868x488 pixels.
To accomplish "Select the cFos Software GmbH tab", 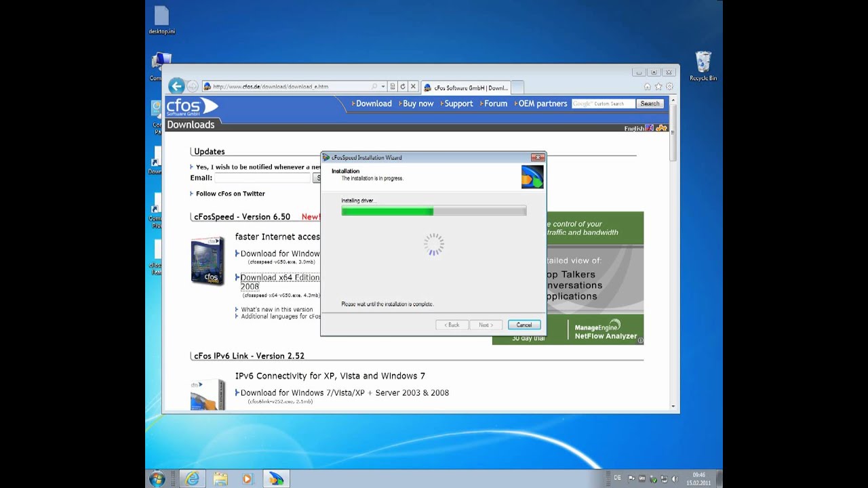I will (465, 87).
